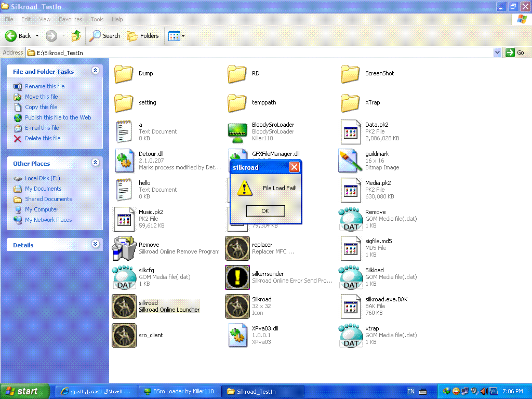Viewport: 532px width, 399px height.
Task: Select the hello text document icon
Action: click(x=124, y=190)
